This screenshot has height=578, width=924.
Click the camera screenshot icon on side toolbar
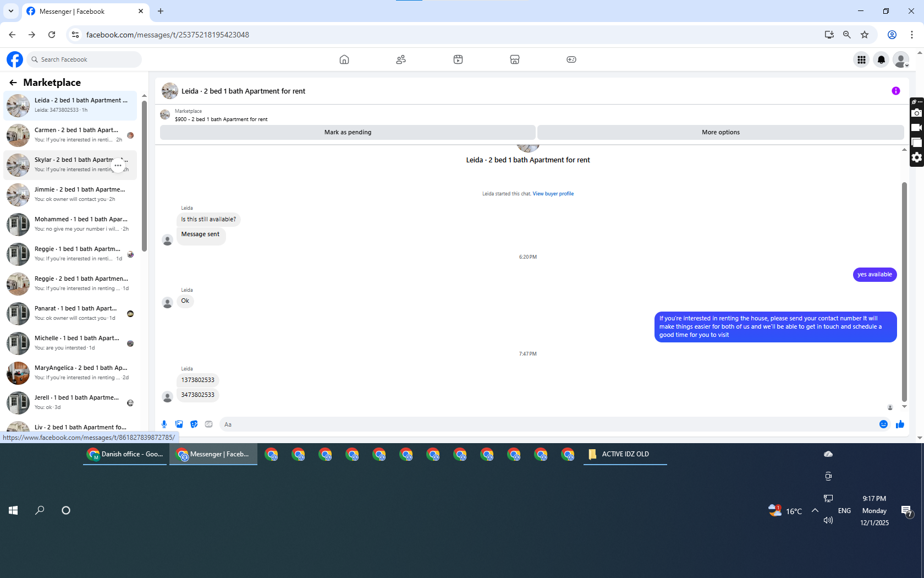click(916, 113)
